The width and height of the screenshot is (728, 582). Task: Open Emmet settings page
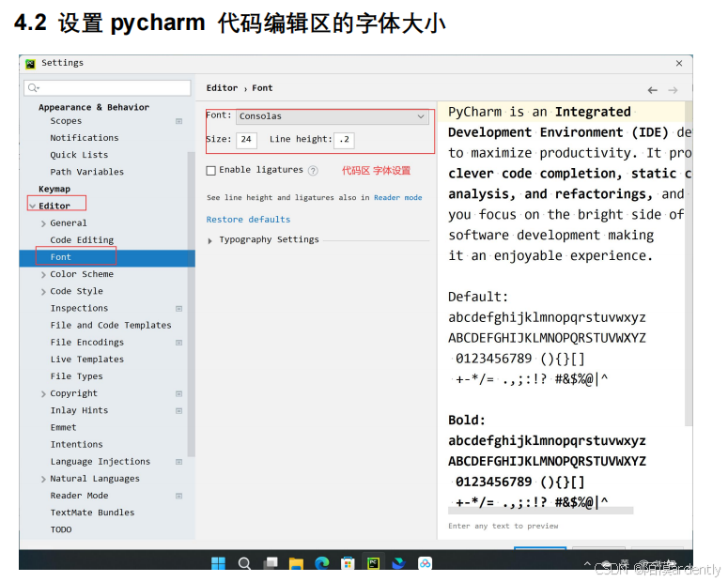point(63,427)
